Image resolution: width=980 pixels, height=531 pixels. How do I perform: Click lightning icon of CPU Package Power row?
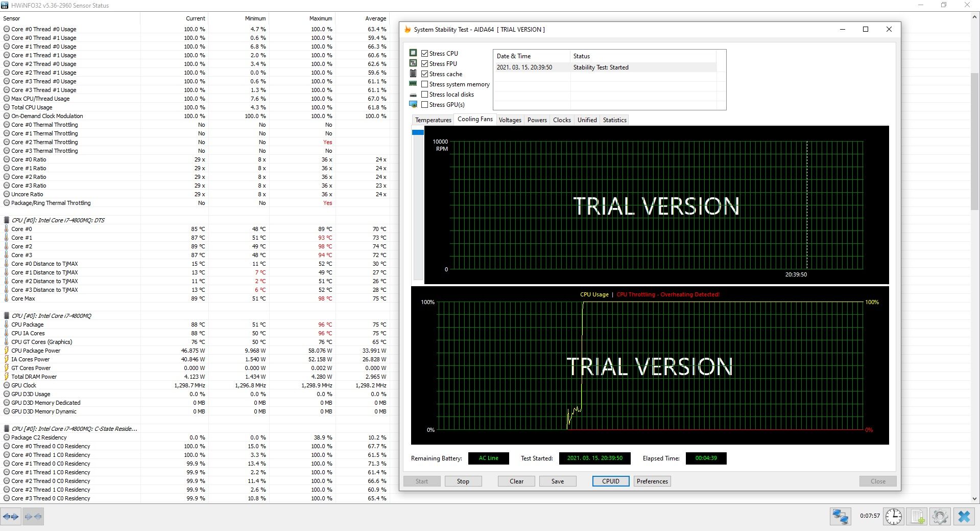tap(7, 351)
